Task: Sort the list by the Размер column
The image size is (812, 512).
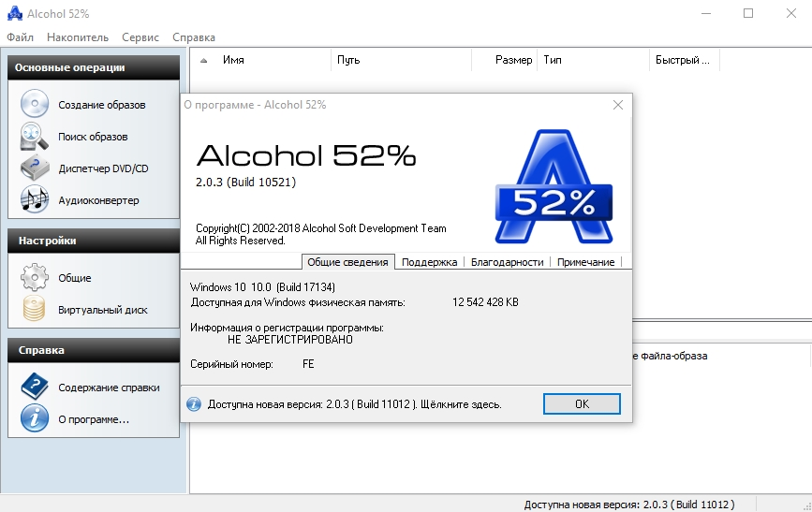Action: pyautogui.click(x=505, y=60)
